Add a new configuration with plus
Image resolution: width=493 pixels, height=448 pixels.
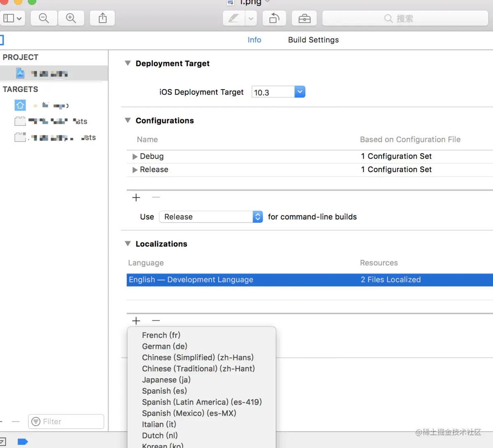[136, 198]
